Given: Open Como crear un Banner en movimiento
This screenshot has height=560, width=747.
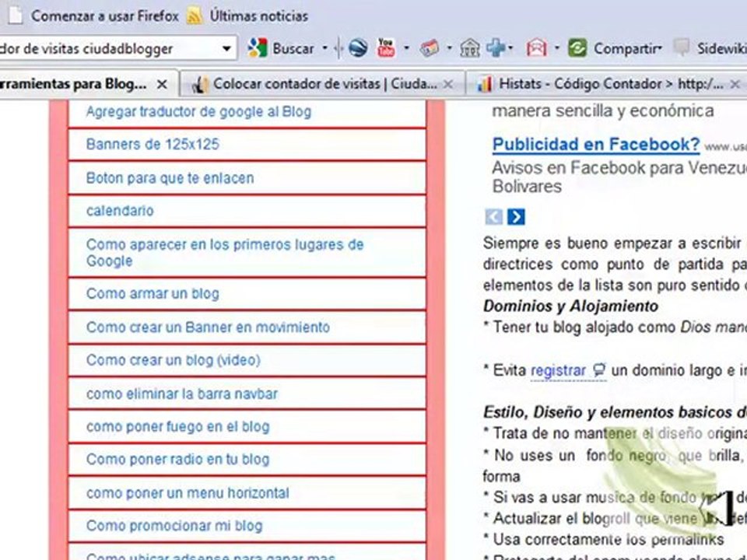Looking at the screenshot, I should (208, 327).
